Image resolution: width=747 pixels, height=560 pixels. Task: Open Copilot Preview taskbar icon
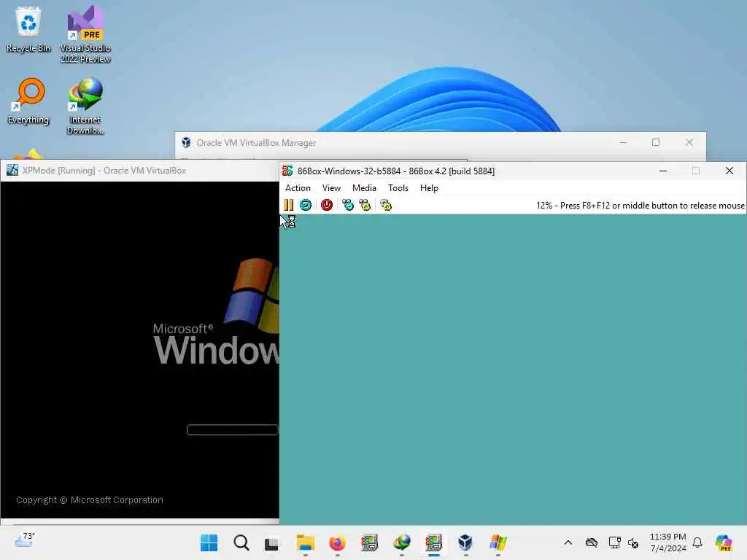click(x=724, y=542)
